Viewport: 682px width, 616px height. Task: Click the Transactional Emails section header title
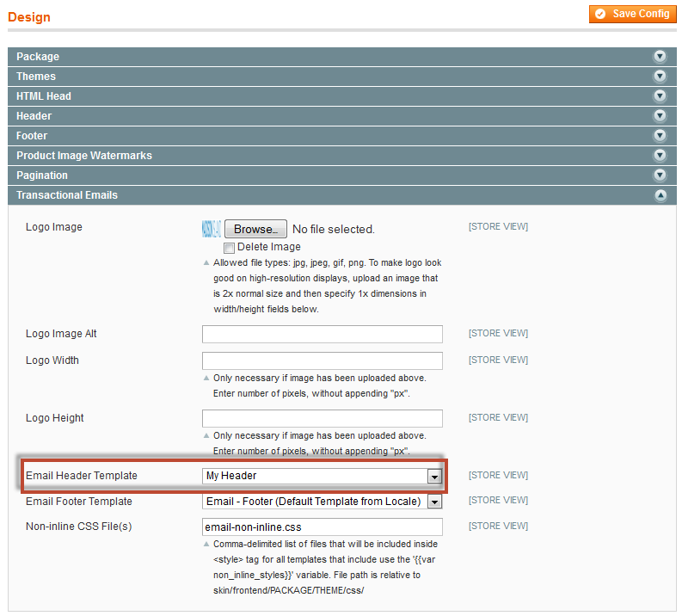click(x=67, y=195)
